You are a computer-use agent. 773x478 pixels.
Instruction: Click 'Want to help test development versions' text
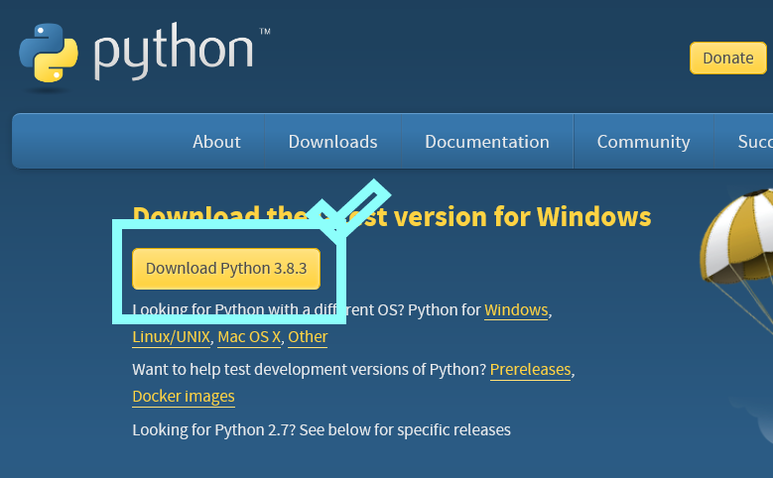(309, 370)
